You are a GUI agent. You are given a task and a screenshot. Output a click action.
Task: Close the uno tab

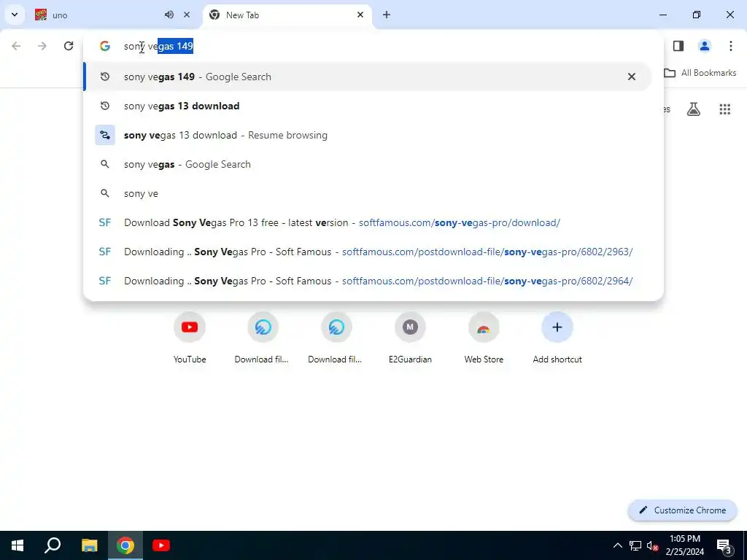tap(187, 15)
